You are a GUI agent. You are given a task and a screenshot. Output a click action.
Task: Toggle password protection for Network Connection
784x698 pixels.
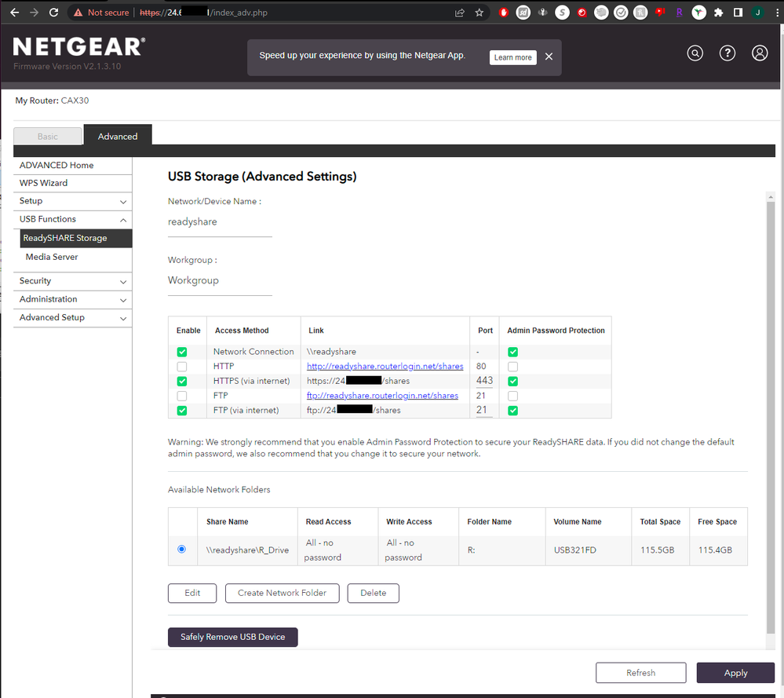coord(512,352)
